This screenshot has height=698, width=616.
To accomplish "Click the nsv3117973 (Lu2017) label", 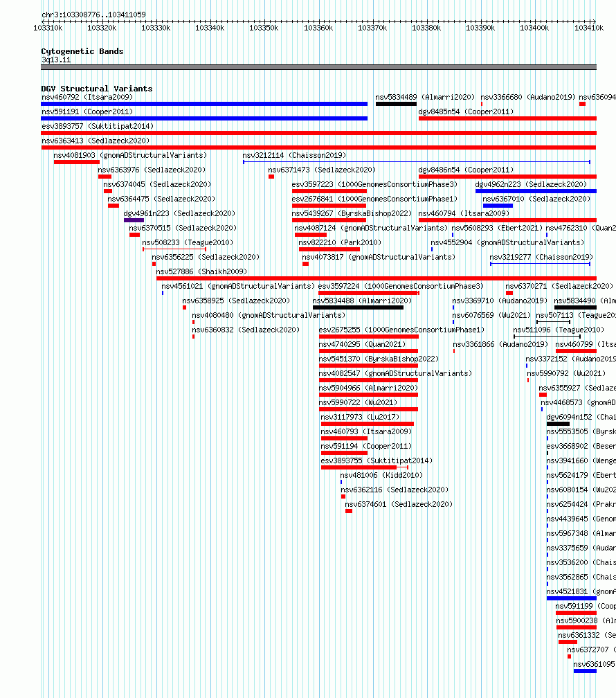I will (x=360, y=417).
